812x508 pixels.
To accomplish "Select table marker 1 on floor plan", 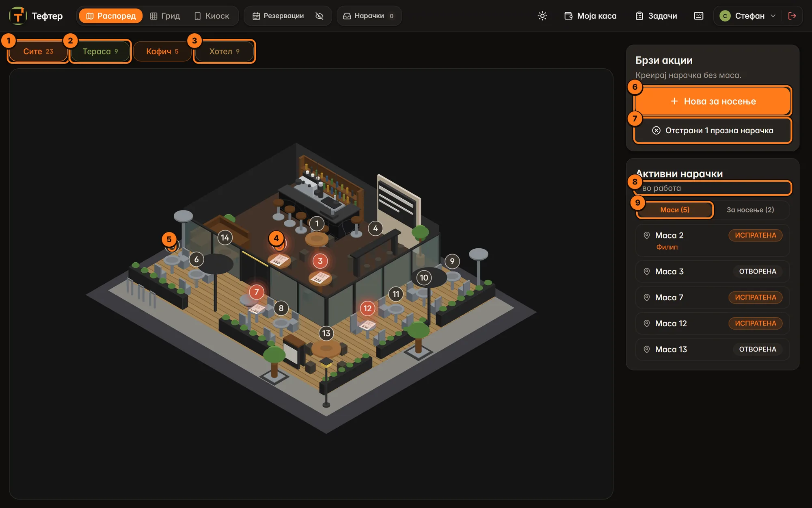I will pos(317,224).
